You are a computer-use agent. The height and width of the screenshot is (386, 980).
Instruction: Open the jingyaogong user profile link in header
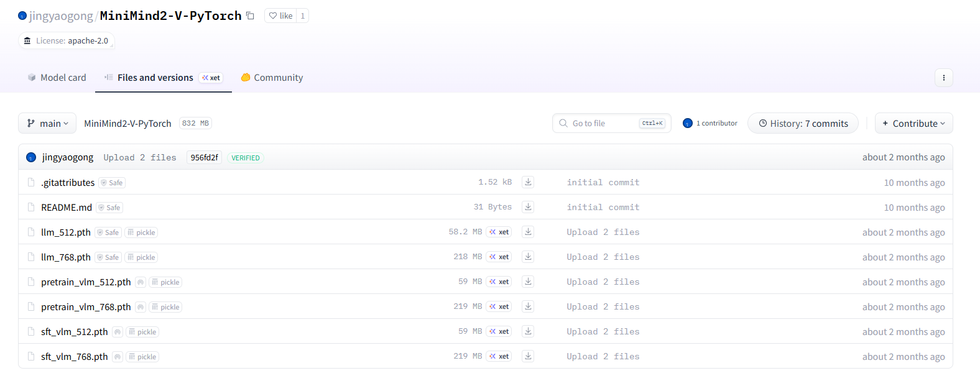(x=61, y=16)
